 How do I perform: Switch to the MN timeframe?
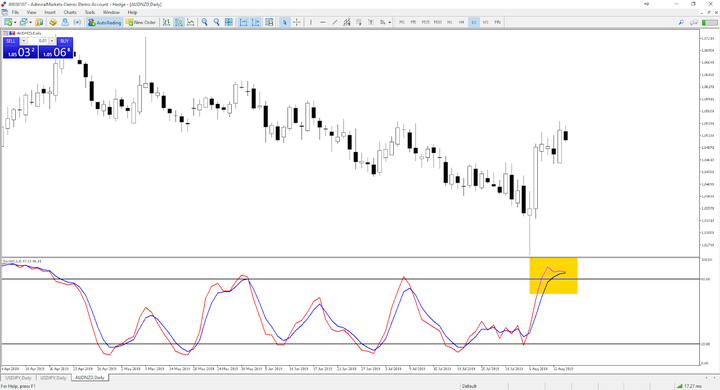click(x=497, y=22)
